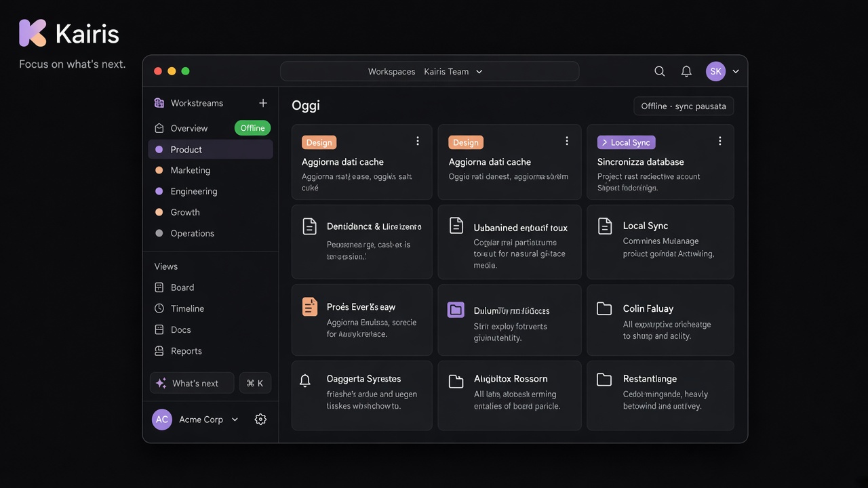
Task: Open more options on Sincronizza database card
Action: 719,141
